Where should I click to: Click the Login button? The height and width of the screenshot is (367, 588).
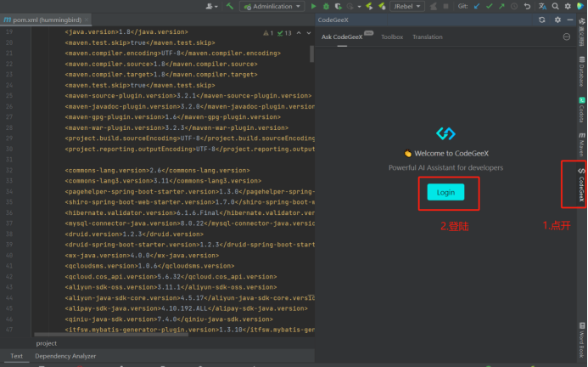coord(445,192)
